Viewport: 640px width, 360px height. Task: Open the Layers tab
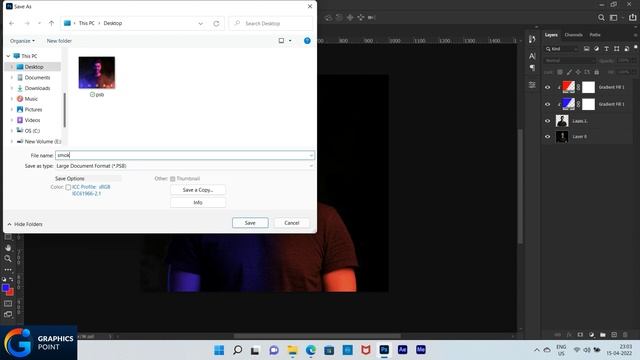551,35
